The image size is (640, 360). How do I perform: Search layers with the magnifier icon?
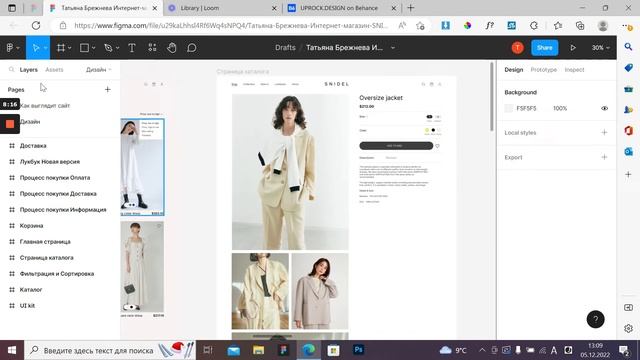pos(11,70)
